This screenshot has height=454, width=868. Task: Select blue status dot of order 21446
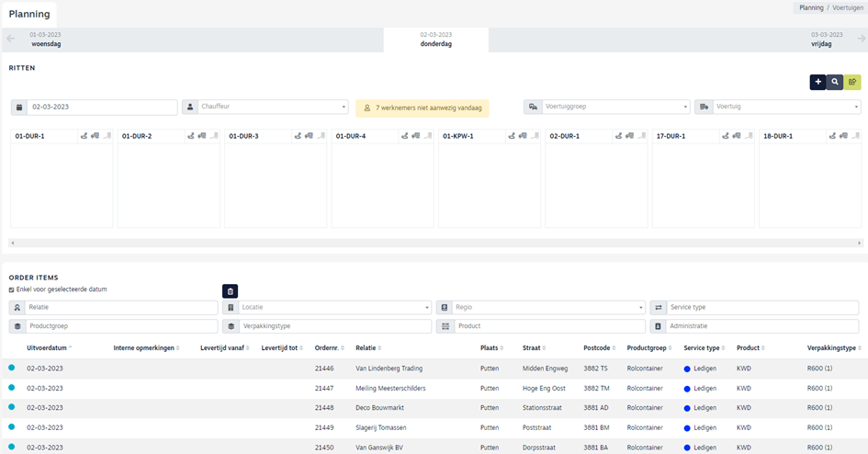coord(12,368)
